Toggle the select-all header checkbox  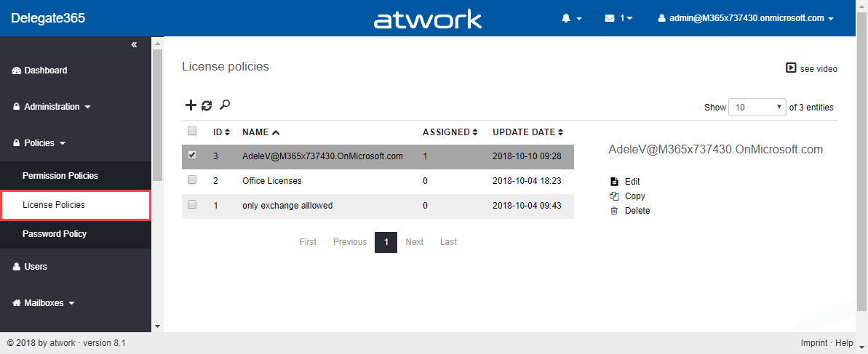[x=192, y=132]
